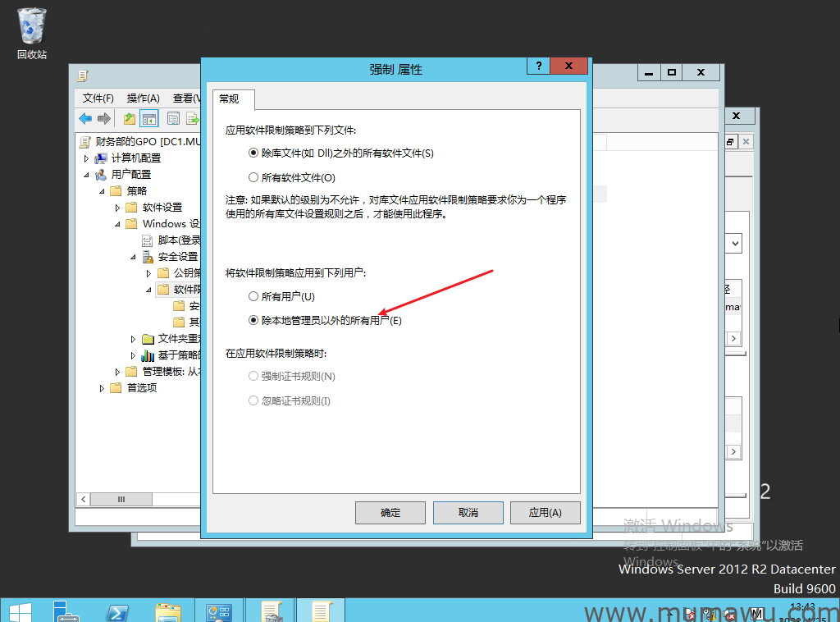Expand the 软件设置 folder node
840x622 pixels.
tap(117, 208)
